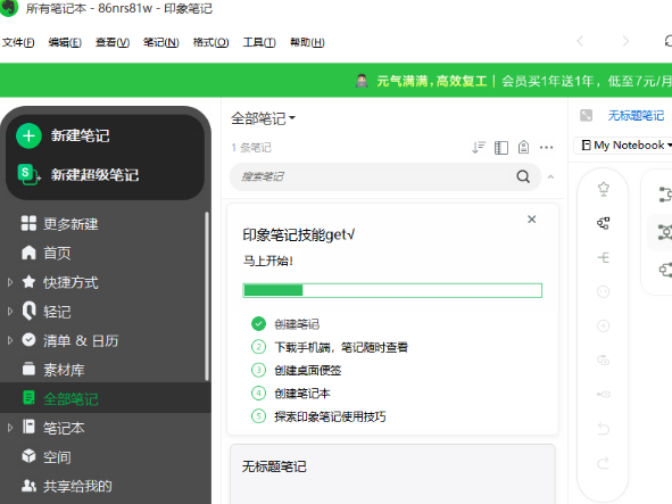Open the 文件(F) menu
This screenshot has width=672, height=504.
tap(18, 42)
